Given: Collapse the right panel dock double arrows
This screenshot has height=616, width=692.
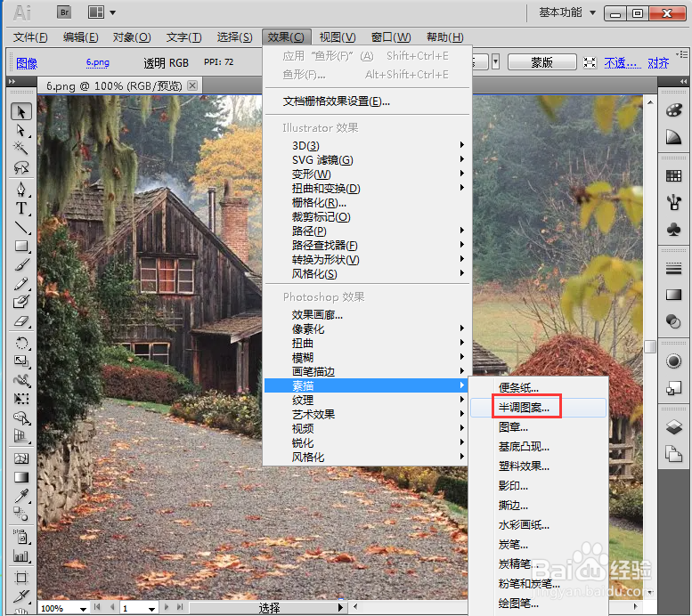Looking at the screenshot, I should (683, 82).
